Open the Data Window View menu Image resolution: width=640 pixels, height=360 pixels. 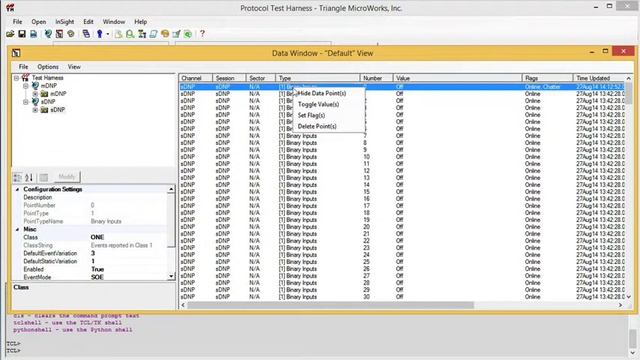(74, 67)
